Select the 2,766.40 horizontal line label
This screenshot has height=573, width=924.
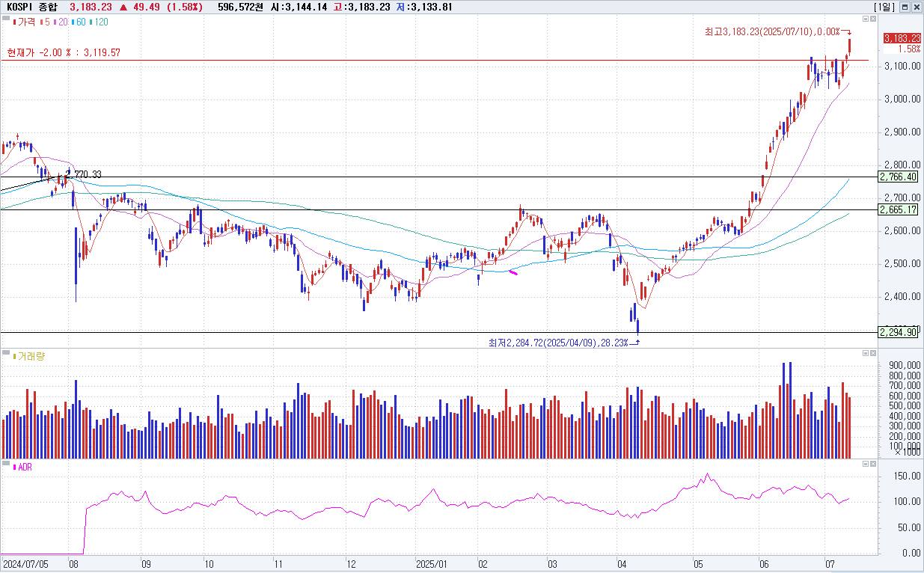(x=899, y=177)
